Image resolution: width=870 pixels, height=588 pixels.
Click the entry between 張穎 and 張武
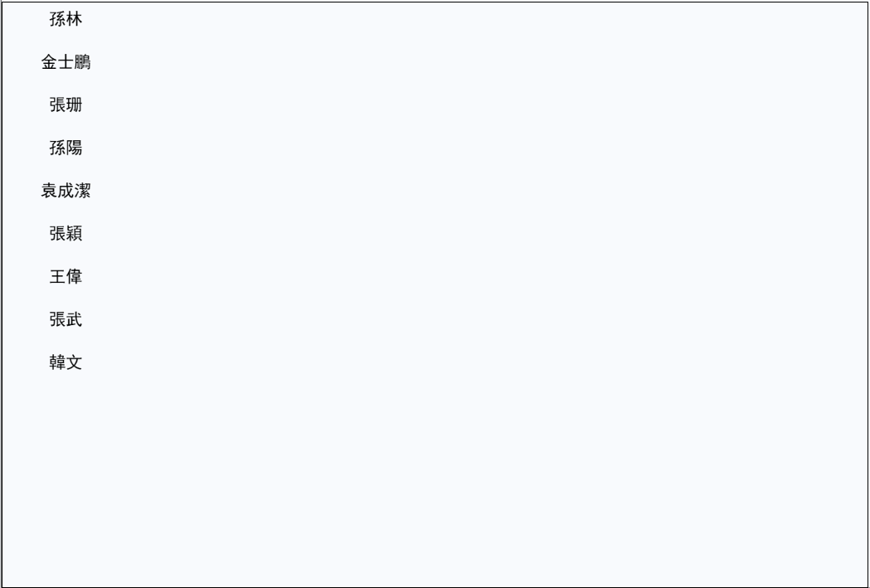point(66,276)
